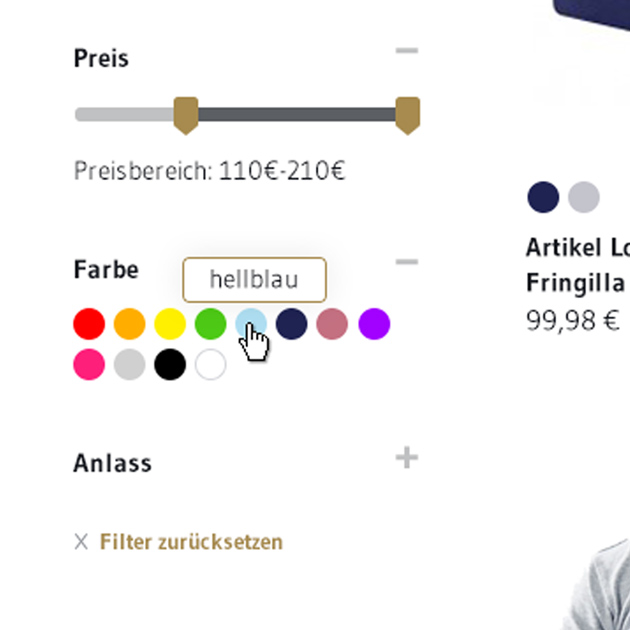This screenshot has width=630, height=630.
Task: Collapse the Preis filter section
Action: 407,51
